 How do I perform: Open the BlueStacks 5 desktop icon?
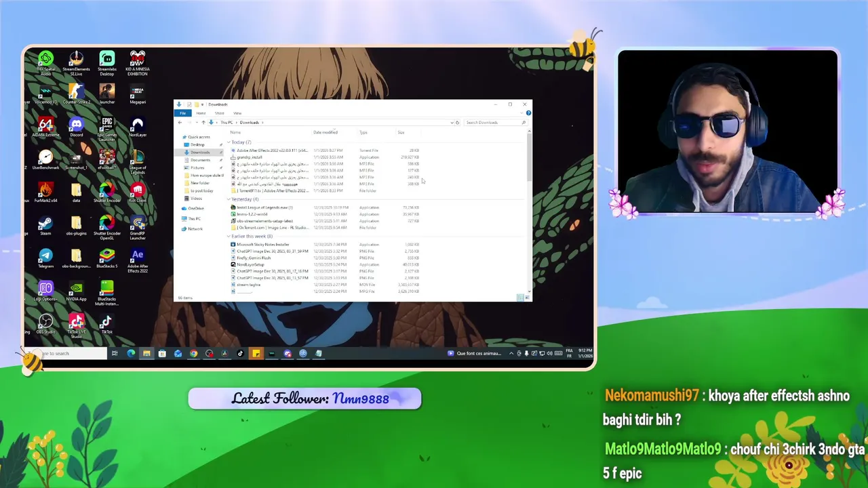click(x=106, y=258)
